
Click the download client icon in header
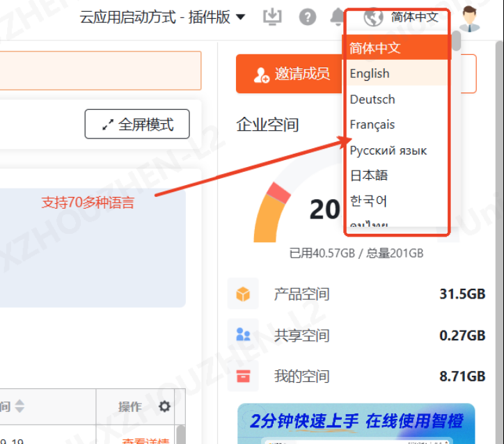pyautogui.click(x=272, y=17)
